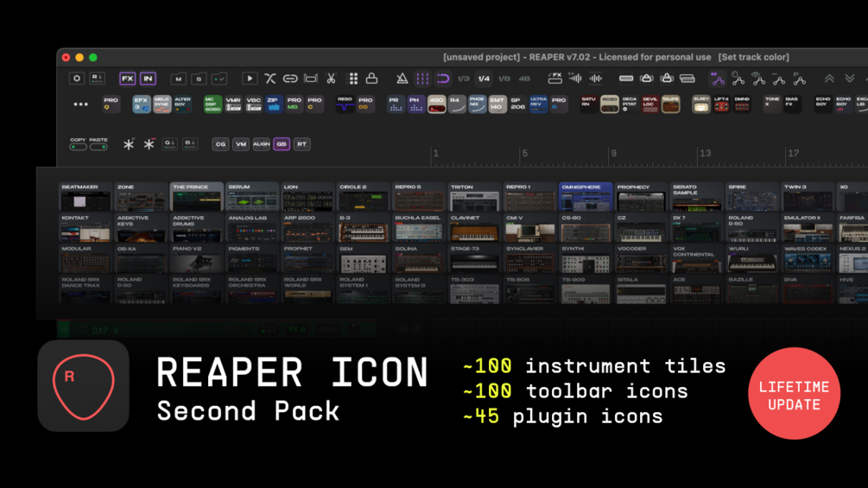Select the Omnisphere instrument tile
Screen dimensions: 868x488
click(586, 196)
